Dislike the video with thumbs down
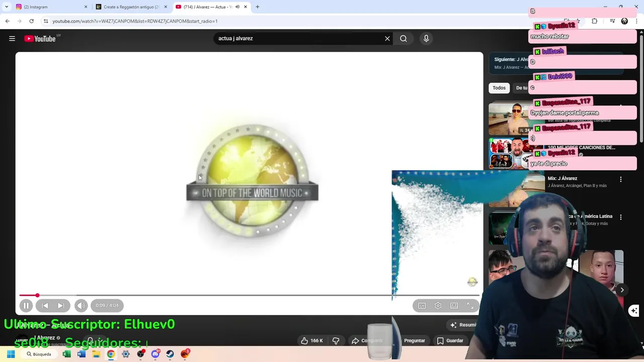Screen dimensions: 644x362 336,340
